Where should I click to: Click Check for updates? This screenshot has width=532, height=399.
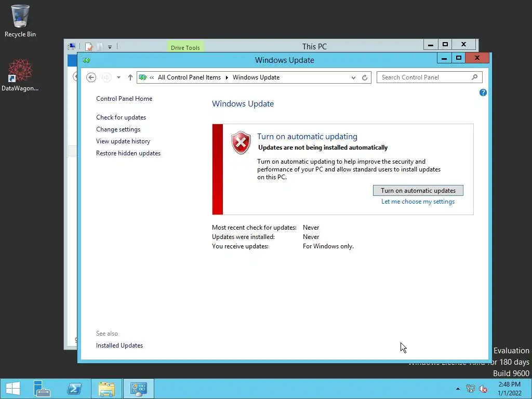[121, 117]
